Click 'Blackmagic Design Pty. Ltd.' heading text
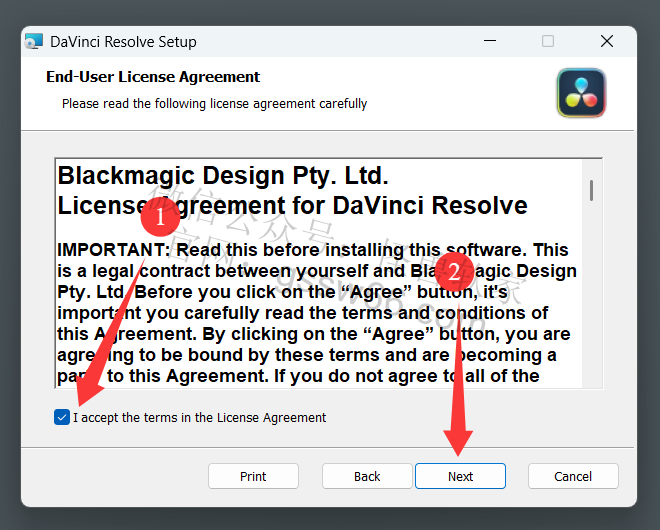Image resolution: width=660 pixels, height=530 pixels. pyautogui.click(x=223, y=176)
